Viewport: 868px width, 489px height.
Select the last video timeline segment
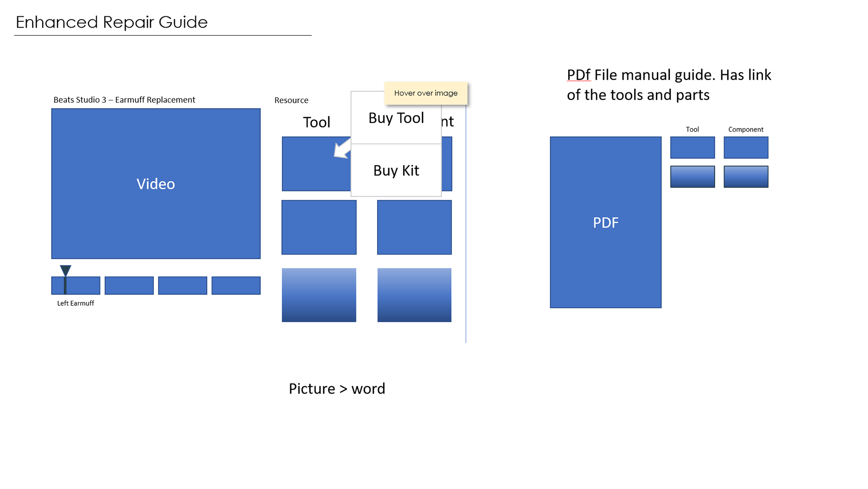click(x=236, y=285)
